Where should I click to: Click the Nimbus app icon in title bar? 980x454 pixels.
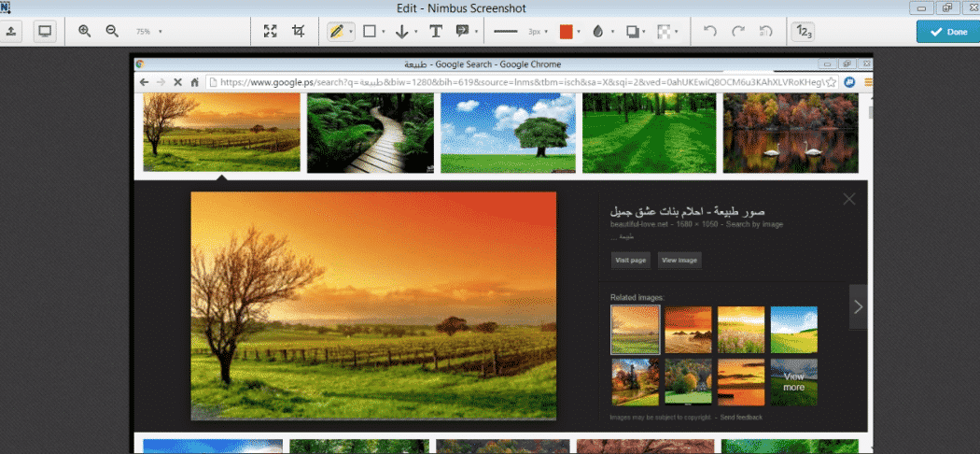pos(7,7)
